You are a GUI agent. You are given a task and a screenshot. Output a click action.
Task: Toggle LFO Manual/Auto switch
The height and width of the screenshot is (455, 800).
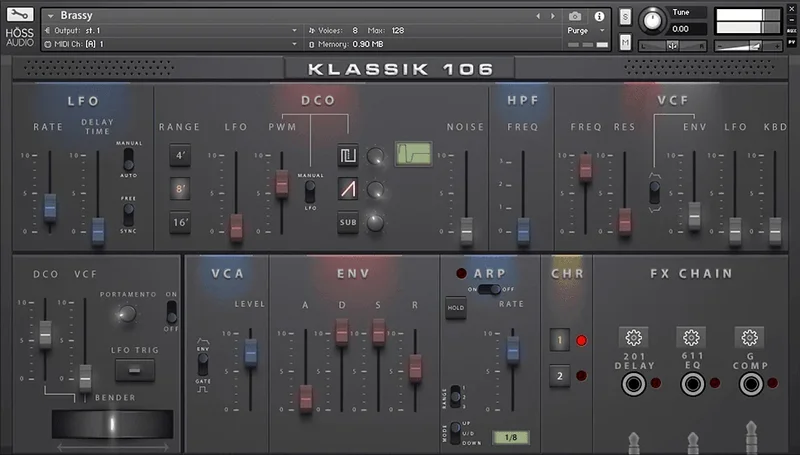[x=129, y=159]
